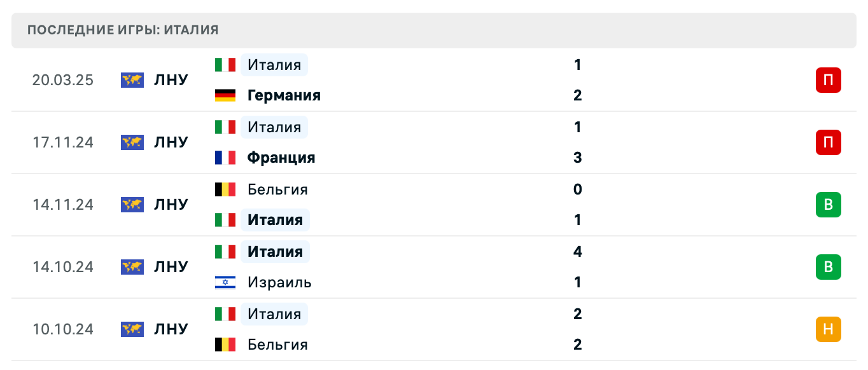Screen dimensions: 868x370
Task: Open the Франция team page
Action: coord(281,158)
